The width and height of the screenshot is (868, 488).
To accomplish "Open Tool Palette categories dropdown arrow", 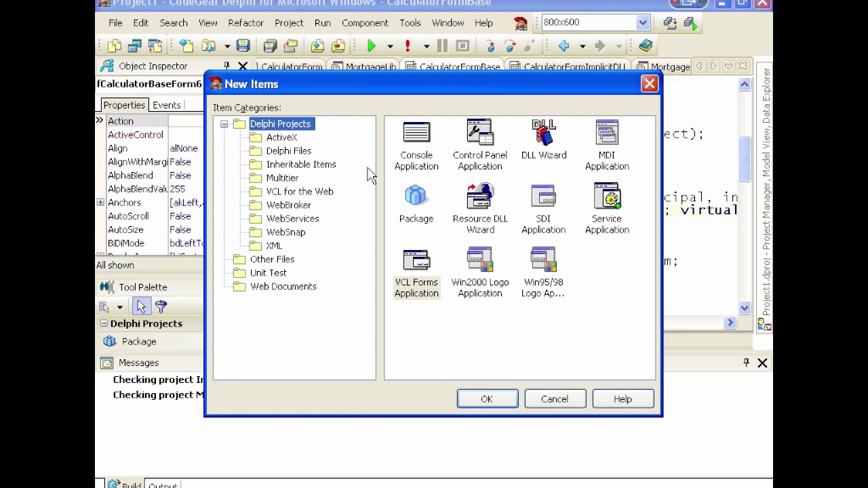I will pos(119,307).
